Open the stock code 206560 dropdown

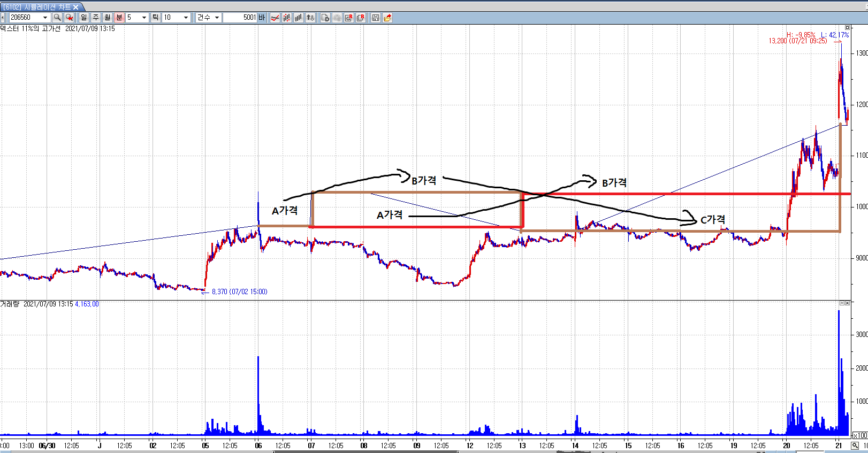coord(45,18)
